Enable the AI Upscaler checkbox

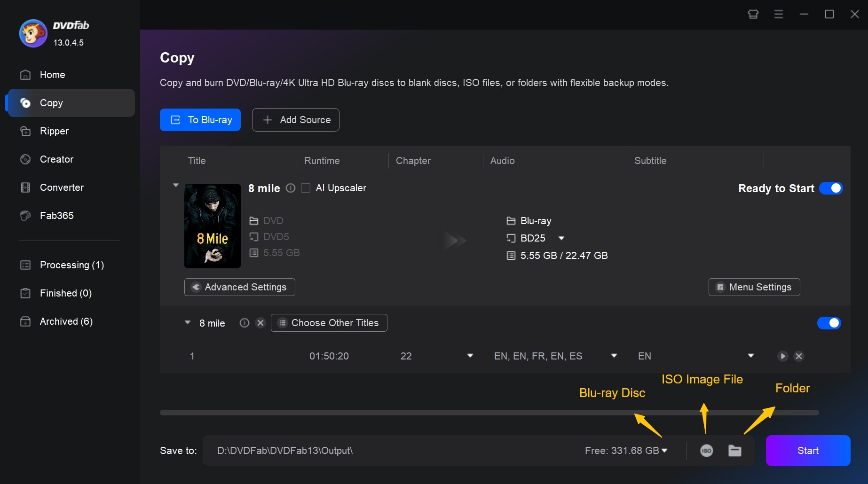[305, 188]
